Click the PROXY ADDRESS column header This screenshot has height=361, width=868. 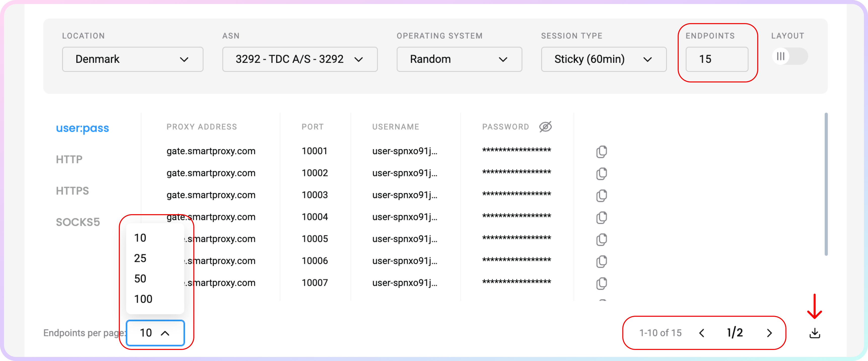[201, 127]
